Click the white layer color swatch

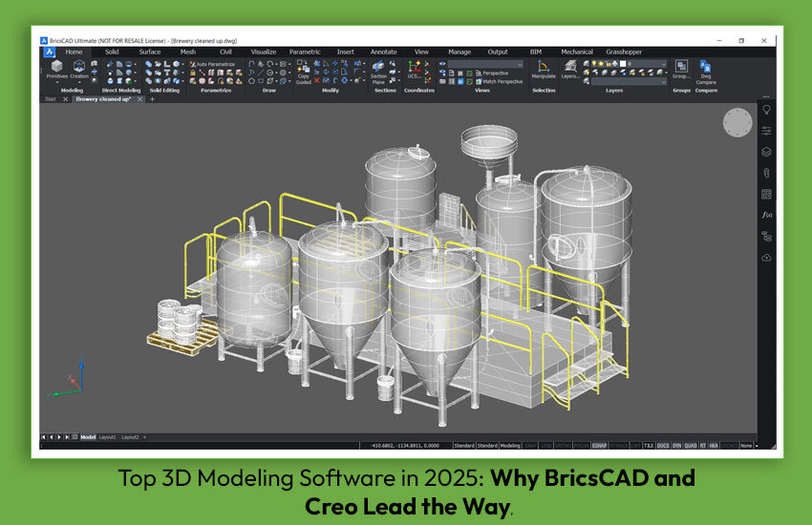click(x=623, y=64)
